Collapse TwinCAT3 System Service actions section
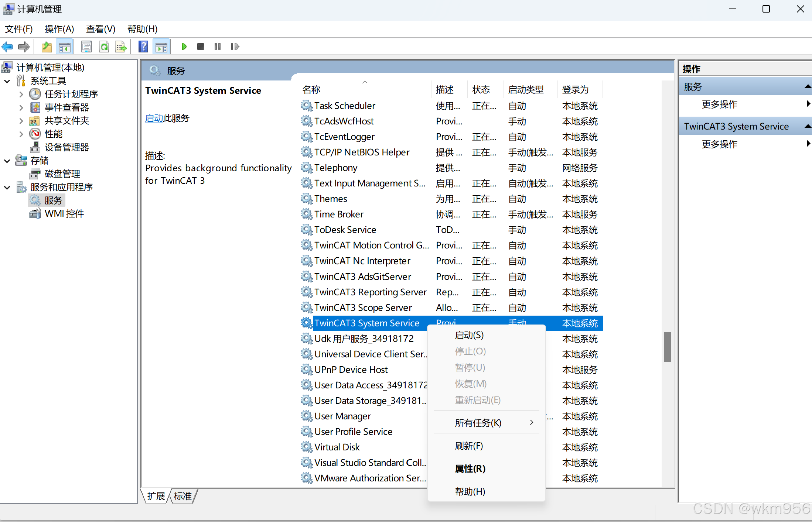812x522 pixels. 808,126
